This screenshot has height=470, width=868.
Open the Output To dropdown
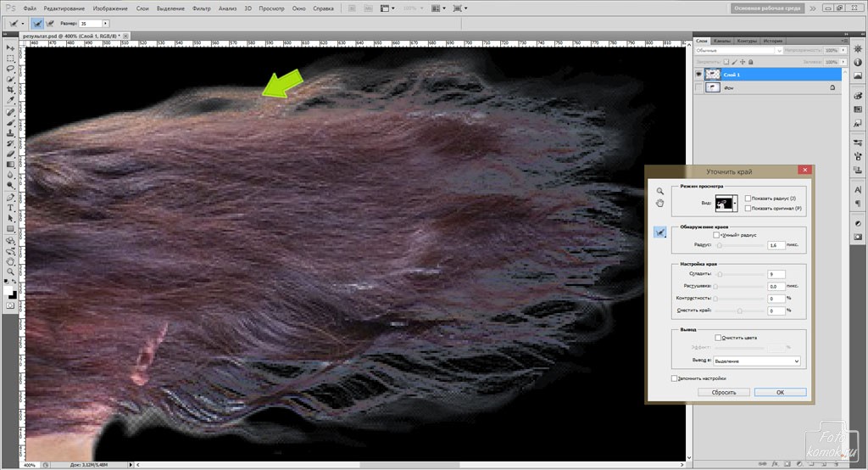[756, 361]
